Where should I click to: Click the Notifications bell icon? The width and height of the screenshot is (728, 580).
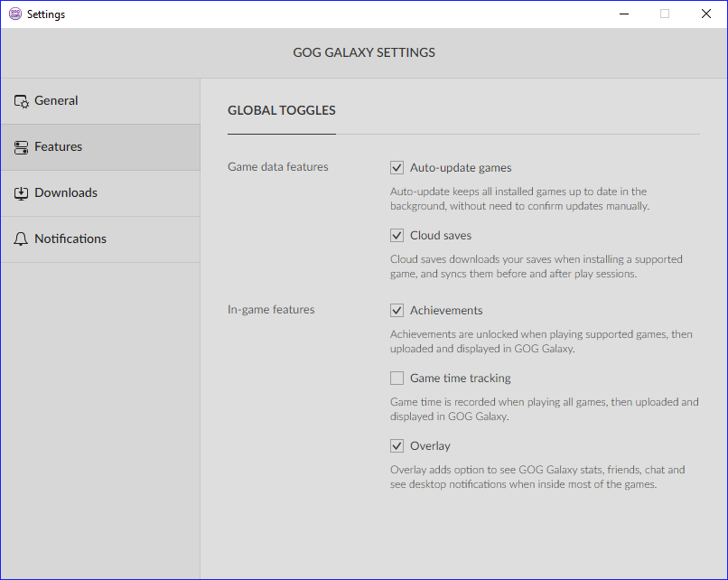point(21,239)
